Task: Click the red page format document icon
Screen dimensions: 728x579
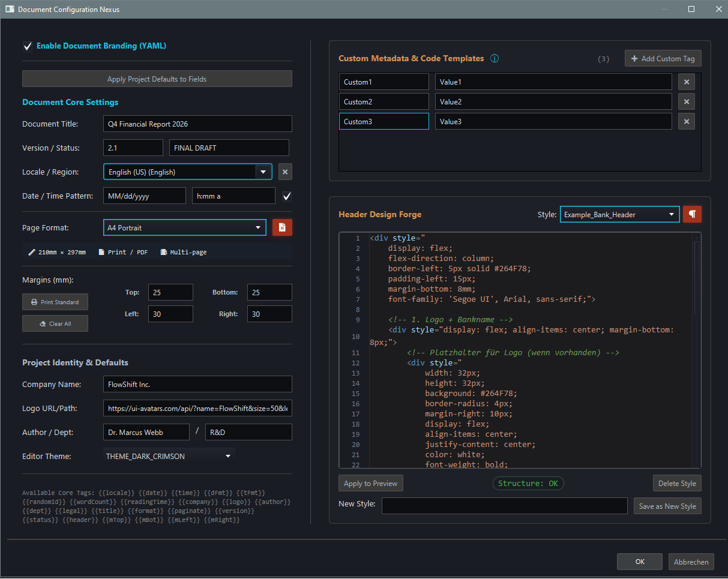Action: coord(282,228)
